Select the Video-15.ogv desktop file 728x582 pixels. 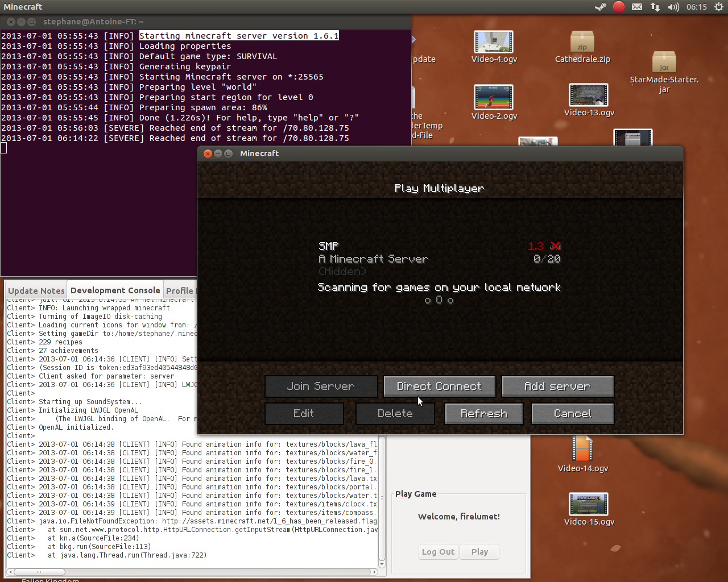coord(589,509)
